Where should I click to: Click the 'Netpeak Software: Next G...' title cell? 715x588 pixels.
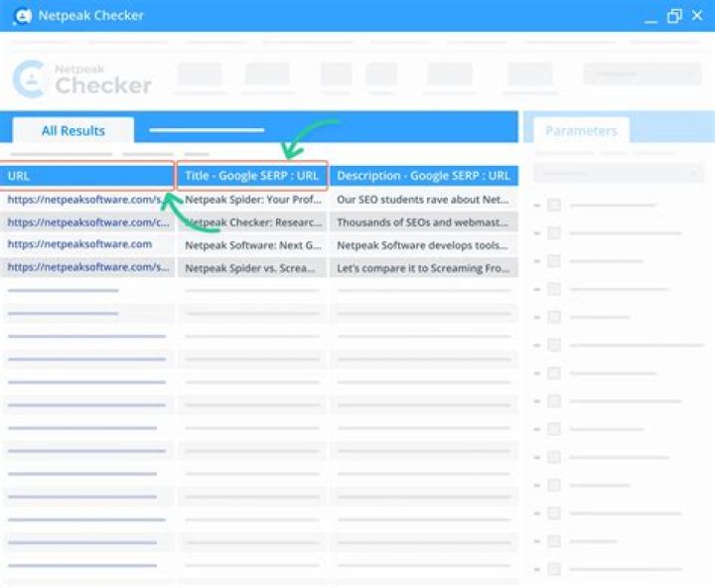252,244
